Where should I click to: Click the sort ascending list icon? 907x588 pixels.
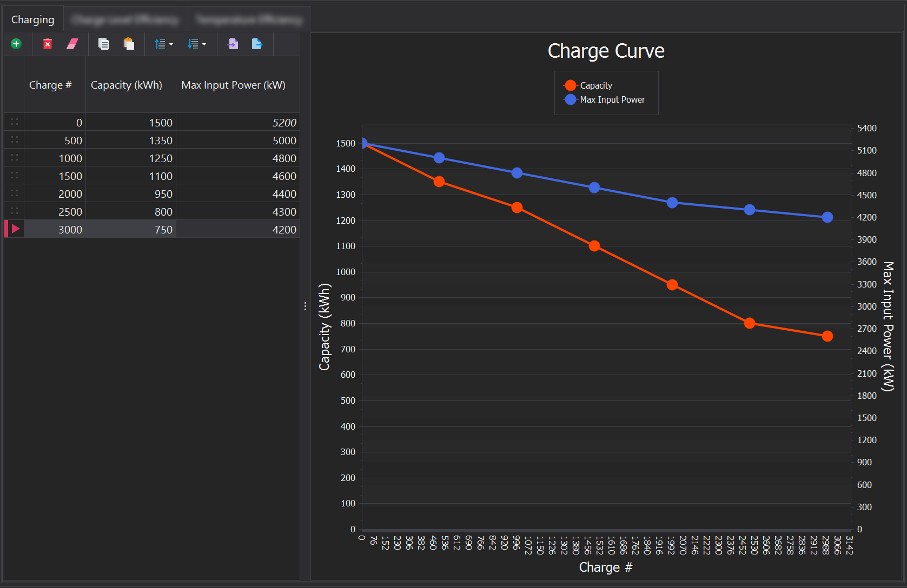[x=160, y=44]
